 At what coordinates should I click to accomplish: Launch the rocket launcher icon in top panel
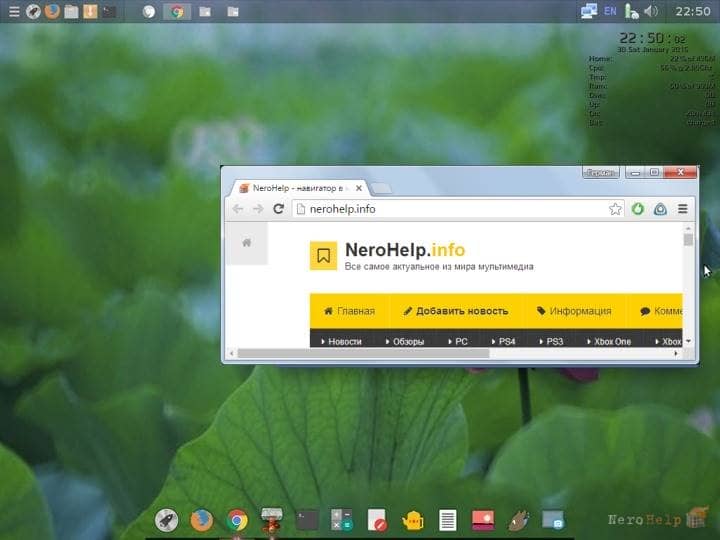[x=33, y=11]
